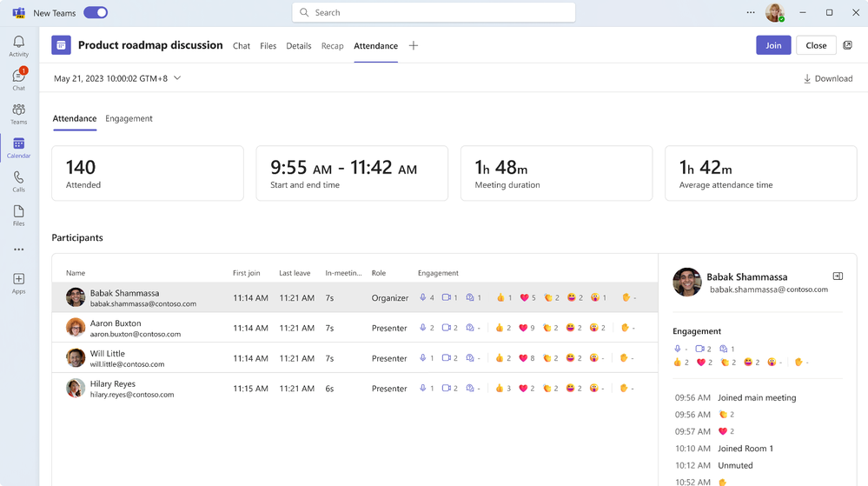The image size is (868, 486).
Task: Pop out the meeting window icon
Action: pyautogui.click(x=847, y=45)
